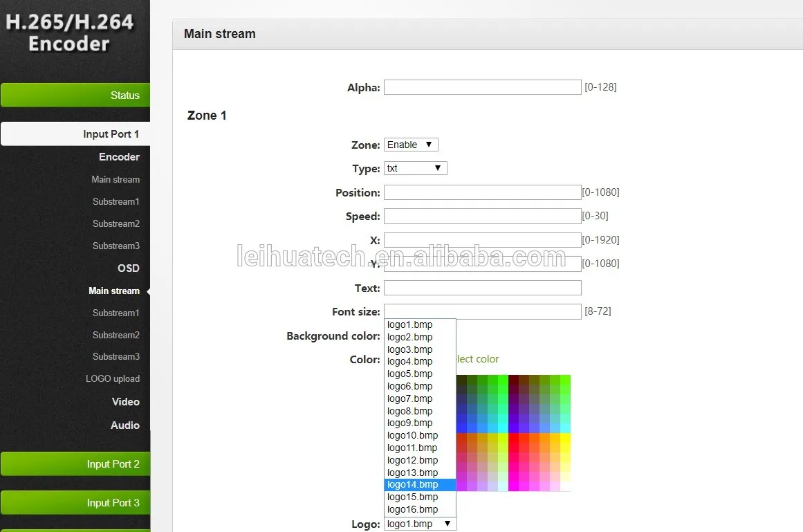Select highlighted logo14.bmp option
Screen dimensions: 803x532
tap(420, 484)
